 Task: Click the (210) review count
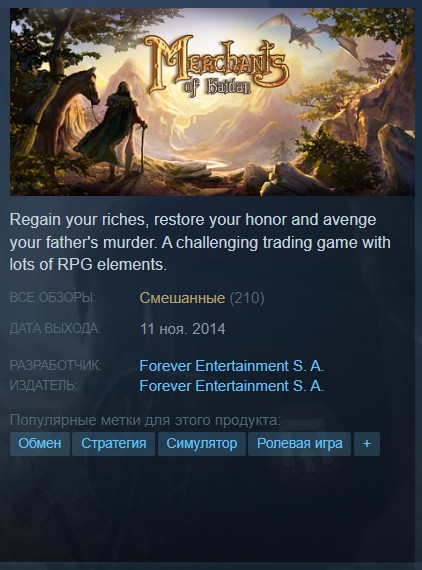click(247, 298)
